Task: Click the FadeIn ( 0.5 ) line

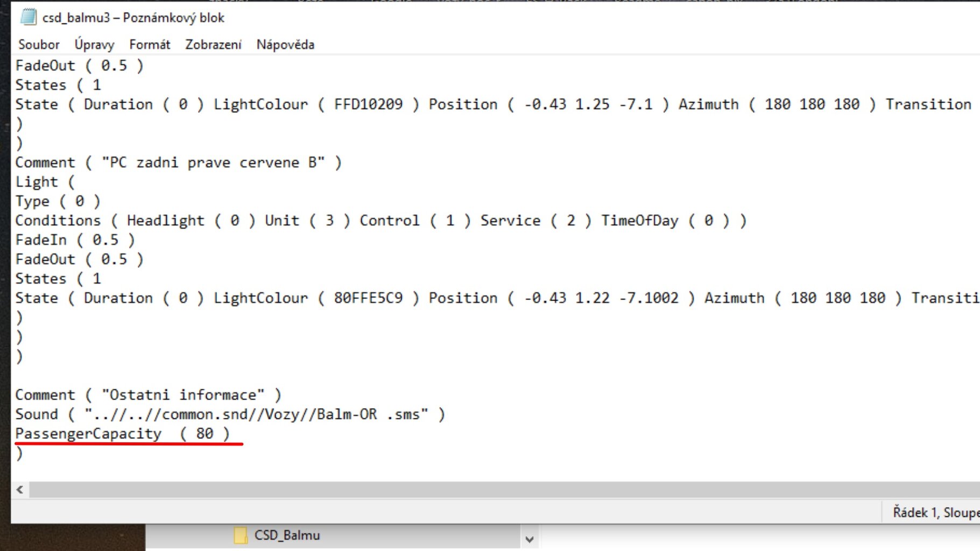Action: point(75,240)
